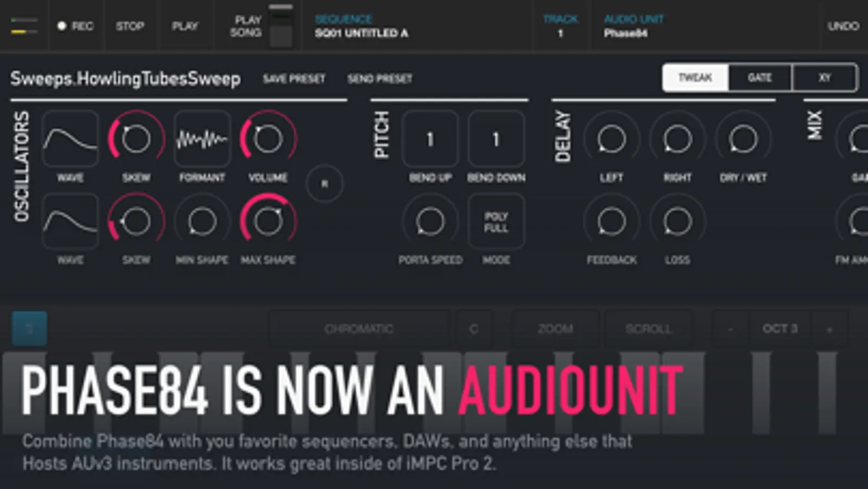Select the FORMANT waveform icon
The height and width of the screenshot is (489, 868).
point(202,139)
